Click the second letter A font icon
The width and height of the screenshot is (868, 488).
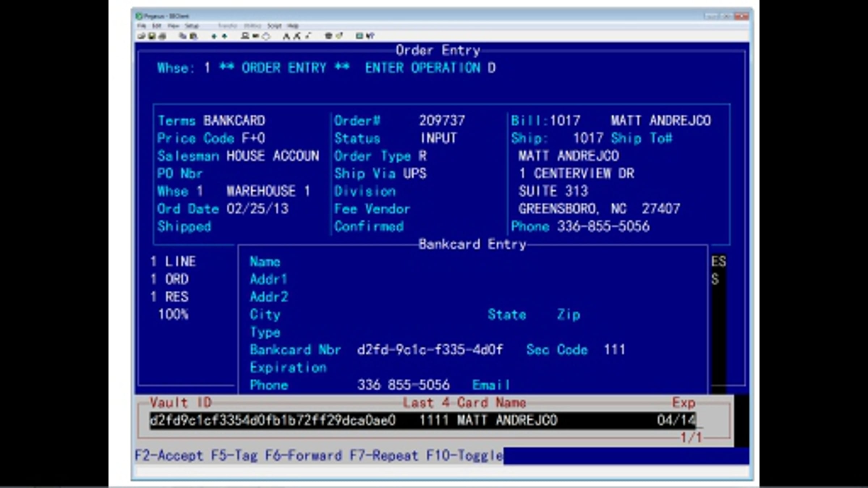pos(297,36)
